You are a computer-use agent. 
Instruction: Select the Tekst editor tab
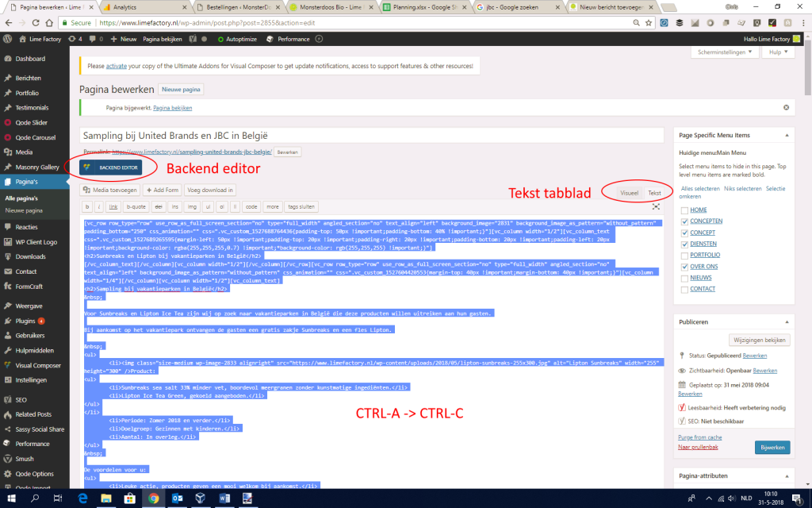tap(654, 193)
